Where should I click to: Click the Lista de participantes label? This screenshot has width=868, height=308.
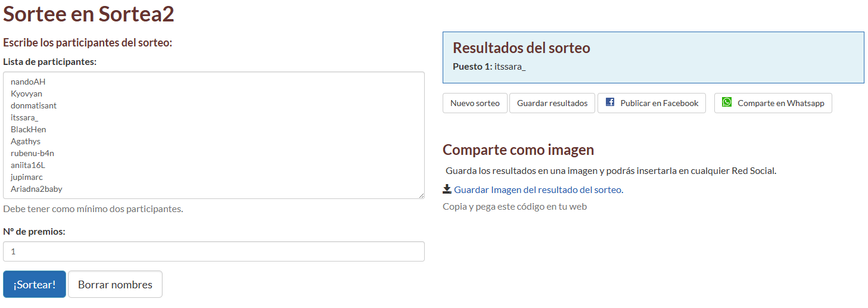[49, 61]
